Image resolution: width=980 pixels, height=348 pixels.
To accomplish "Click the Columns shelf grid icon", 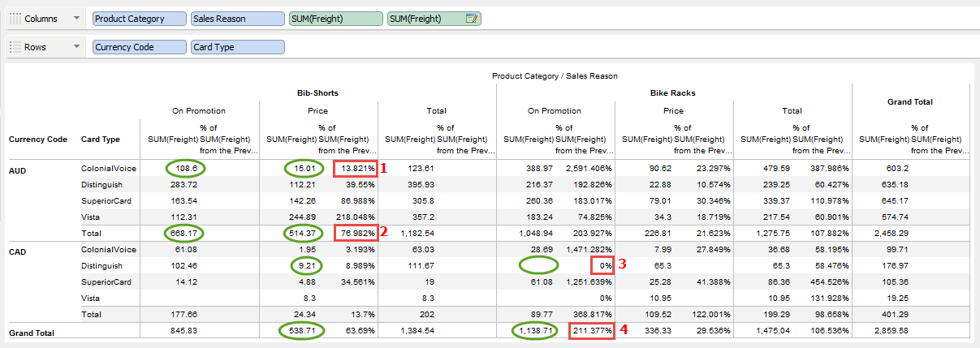I will (x=15, y=19).
